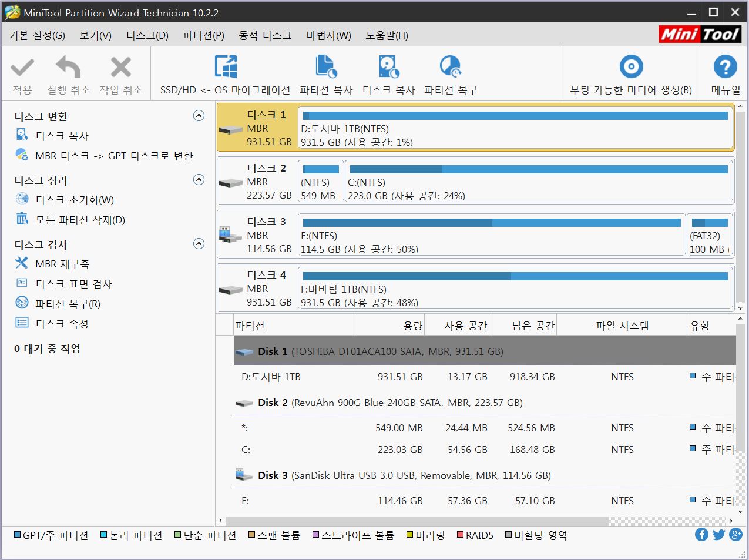The image size is (749, 560).
Task: Sort by 유형 column header
Action: [712, 325]
